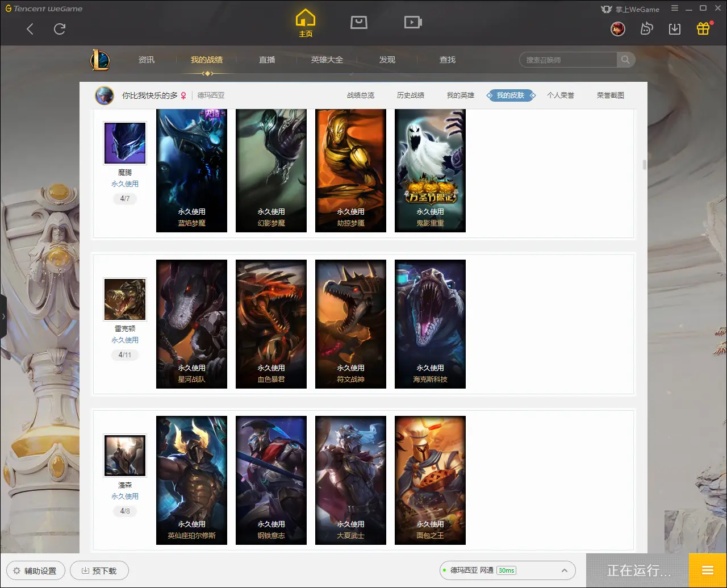Click the 4/7 skin count badge
The width and height of the screenshot is (727, 588).
click(125, 199)
